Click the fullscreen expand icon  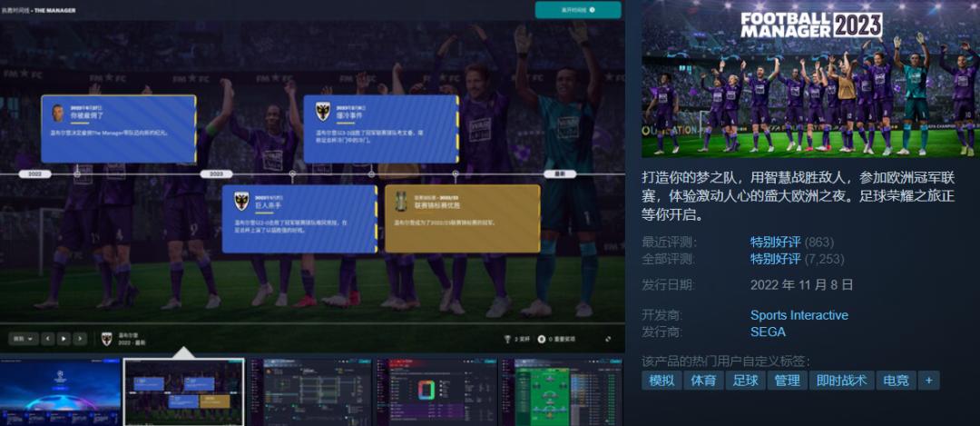(608, 339)
